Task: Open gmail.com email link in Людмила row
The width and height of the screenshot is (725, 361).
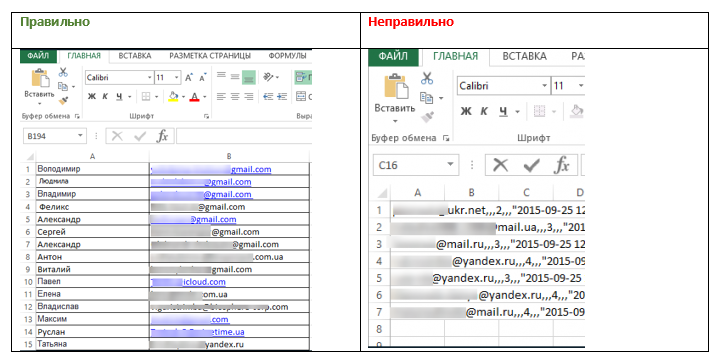Action: [201, 182]
